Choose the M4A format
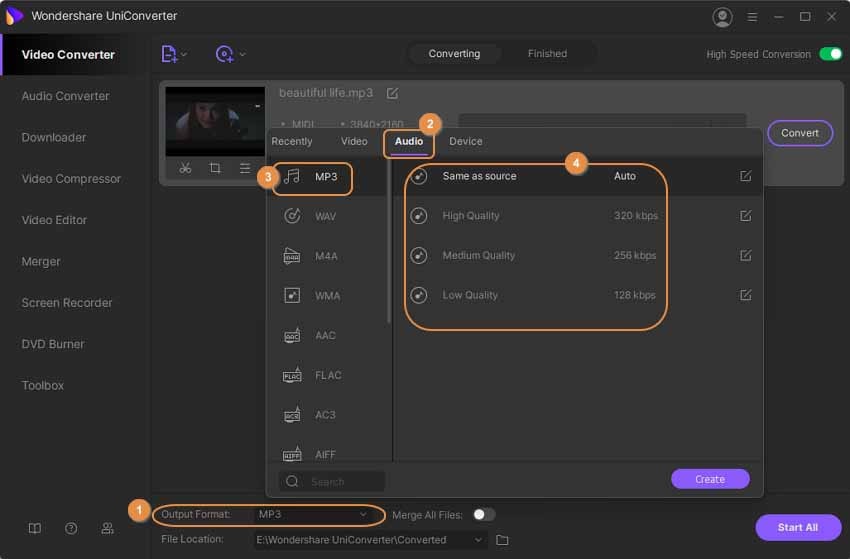Screen dimensions: 850x559 (328, 256)
